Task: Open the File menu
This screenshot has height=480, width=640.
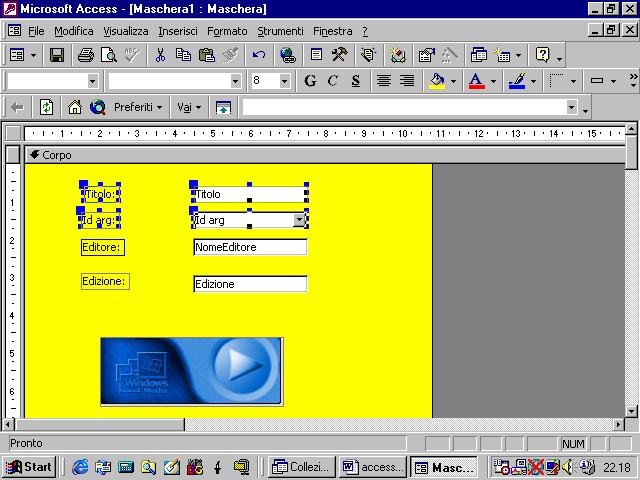Action: [36, 31]
